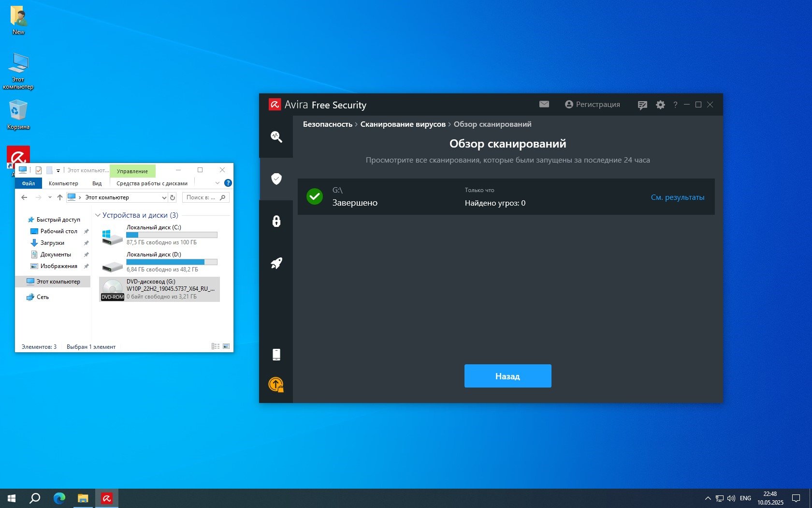Screen dimensions: 812x508
Task: Click the Назад button
Action: 507,376
